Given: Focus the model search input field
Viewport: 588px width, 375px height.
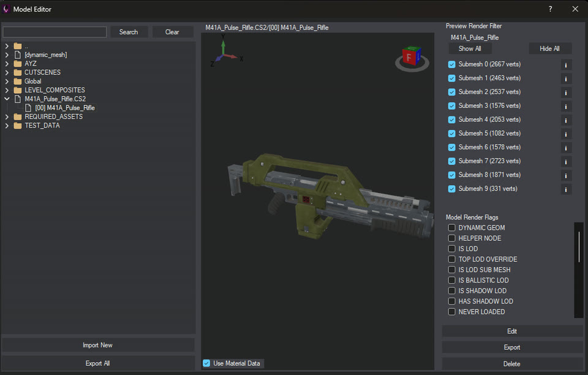Looking at the screenshot, I should coord(55,32).
